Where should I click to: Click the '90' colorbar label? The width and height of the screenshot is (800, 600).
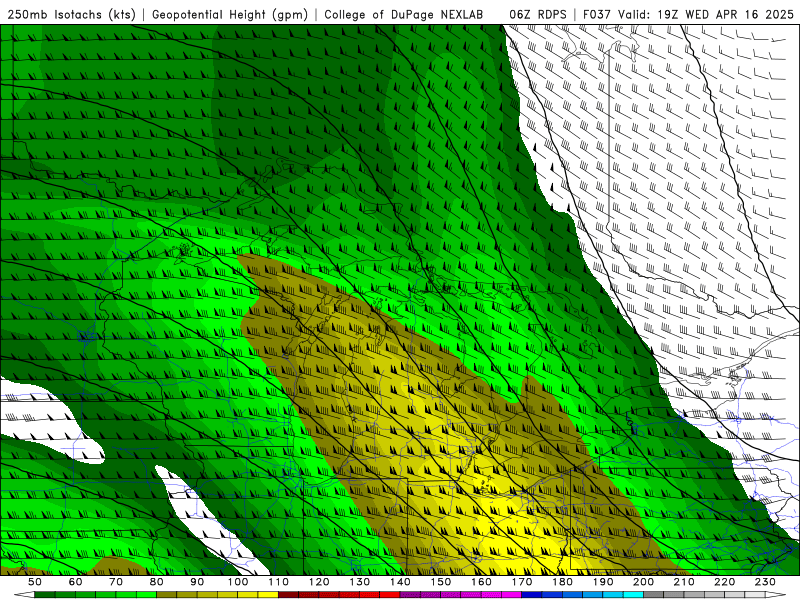(197, 582)
